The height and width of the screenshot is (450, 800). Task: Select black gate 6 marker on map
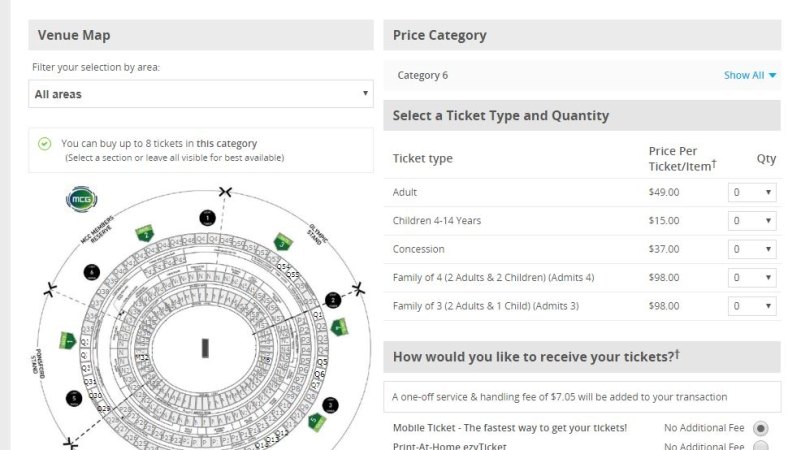(x=92, y=272)
